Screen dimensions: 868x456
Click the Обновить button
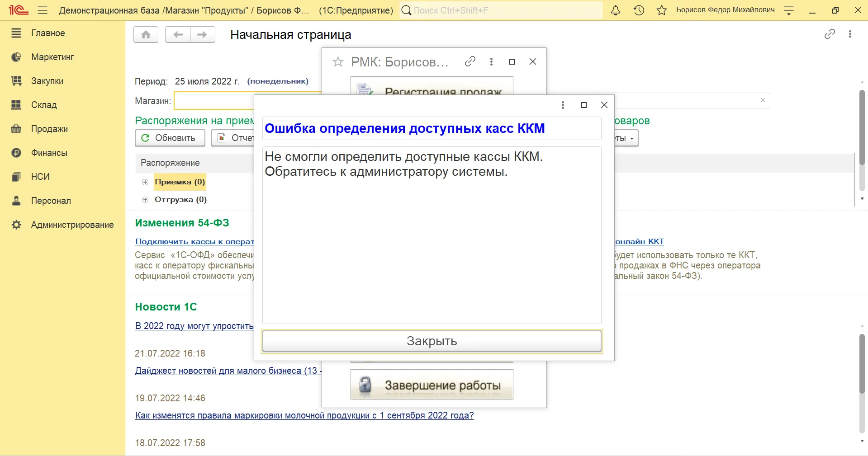[x=170, y=138]
